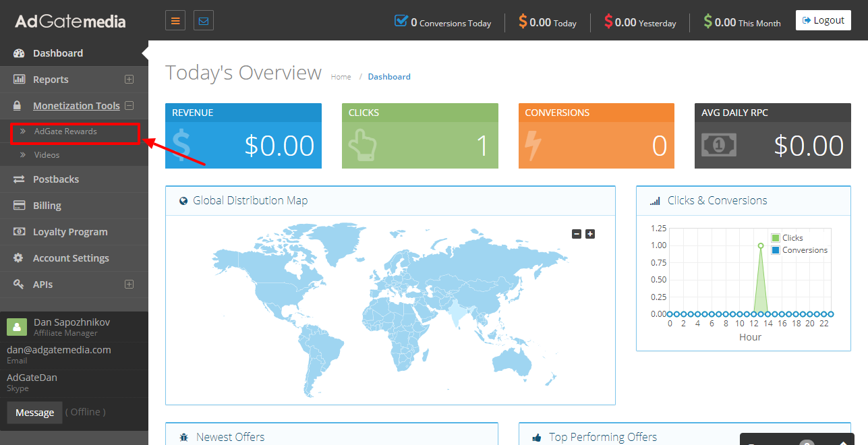This screenshot has width=868, height=445.
Task: Select the Videos submenu item
Action: tap(74, 155)
